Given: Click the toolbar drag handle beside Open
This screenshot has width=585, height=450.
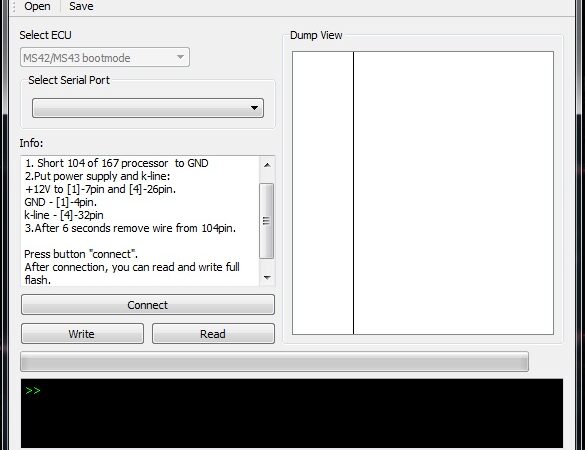Looking at the screenshot, I should (x=14, y=6).
